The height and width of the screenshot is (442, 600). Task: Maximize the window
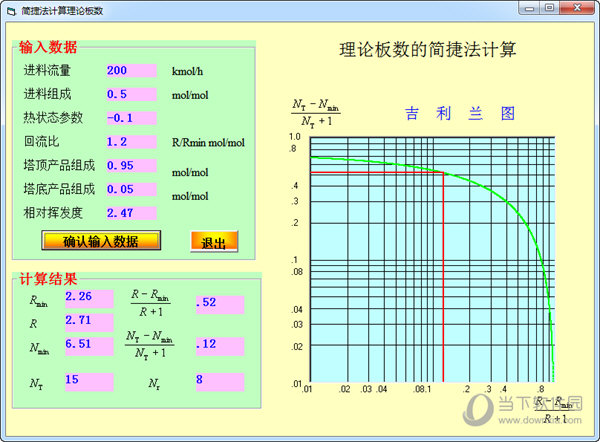pyautogui.click(x=549, y=8)
